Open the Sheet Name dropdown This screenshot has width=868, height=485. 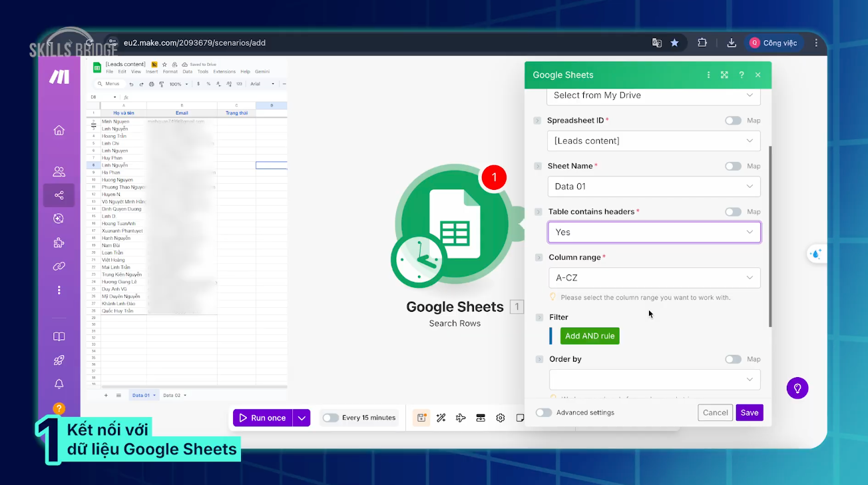(654, 187)
